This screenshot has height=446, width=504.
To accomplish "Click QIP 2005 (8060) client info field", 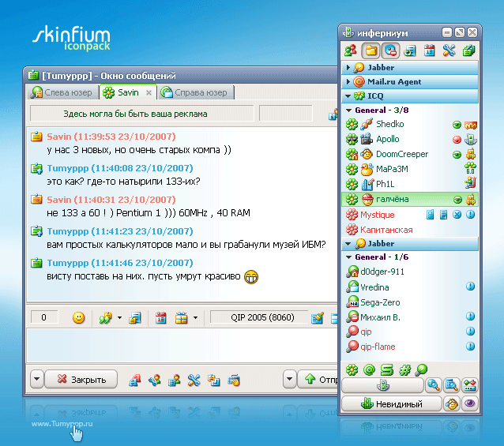I will point(260,317).
